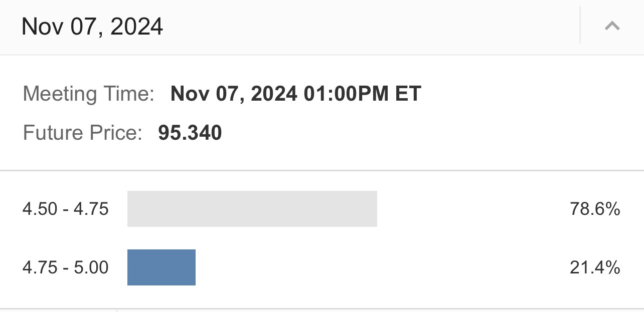Click the vertical divider beside the collapse chevron
This screenshot has height=312, width=644.
tap(580, 25)
